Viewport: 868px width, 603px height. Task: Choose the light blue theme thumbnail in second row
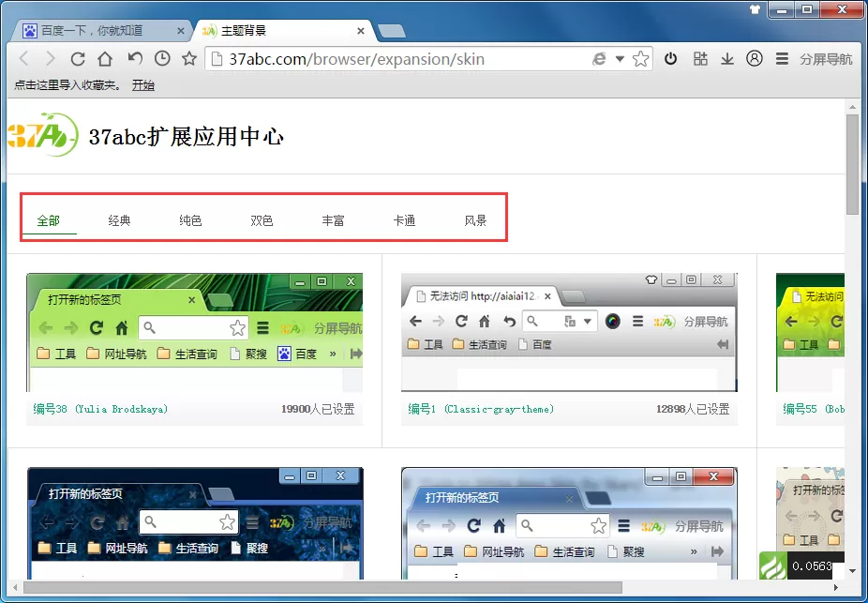click(x=570, y=522)
